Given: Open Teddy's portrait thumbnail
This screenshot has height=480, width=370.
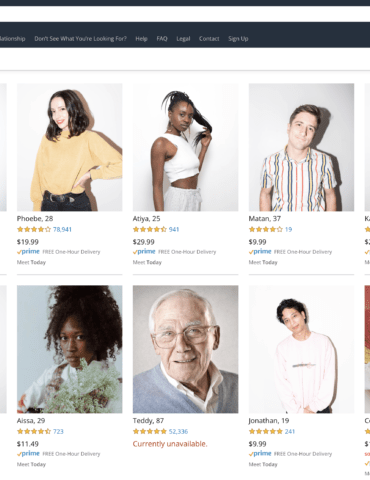Looking at the screenshot, I should 186,349.
